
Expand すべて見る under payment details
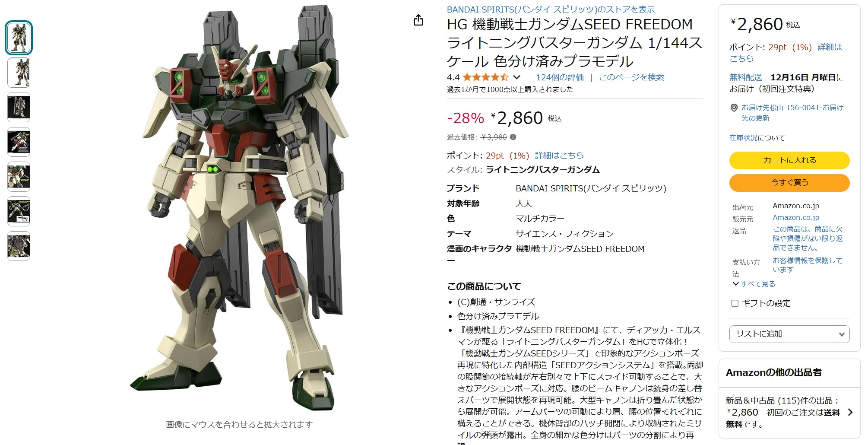tap(754, 284)
